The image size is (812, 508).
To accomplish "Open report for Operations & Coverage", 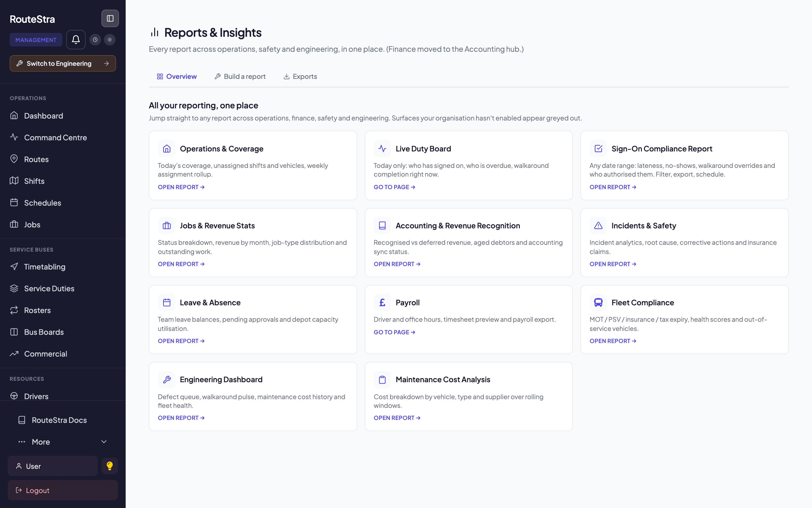I will (x=181, y=187).
